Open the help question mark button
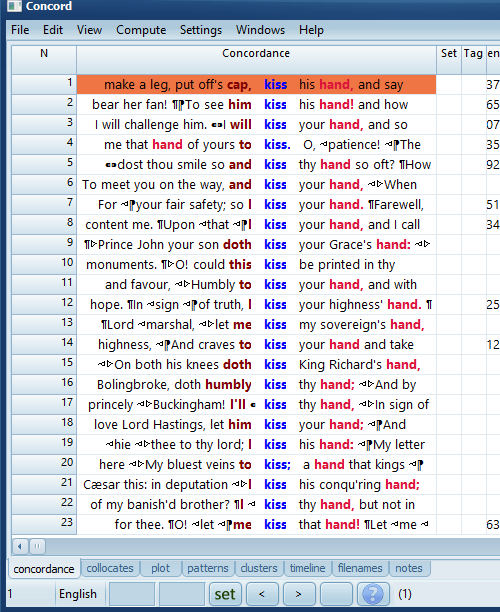Image resolution: width=500 pixels, height=612 pixels. pos(373,594)
